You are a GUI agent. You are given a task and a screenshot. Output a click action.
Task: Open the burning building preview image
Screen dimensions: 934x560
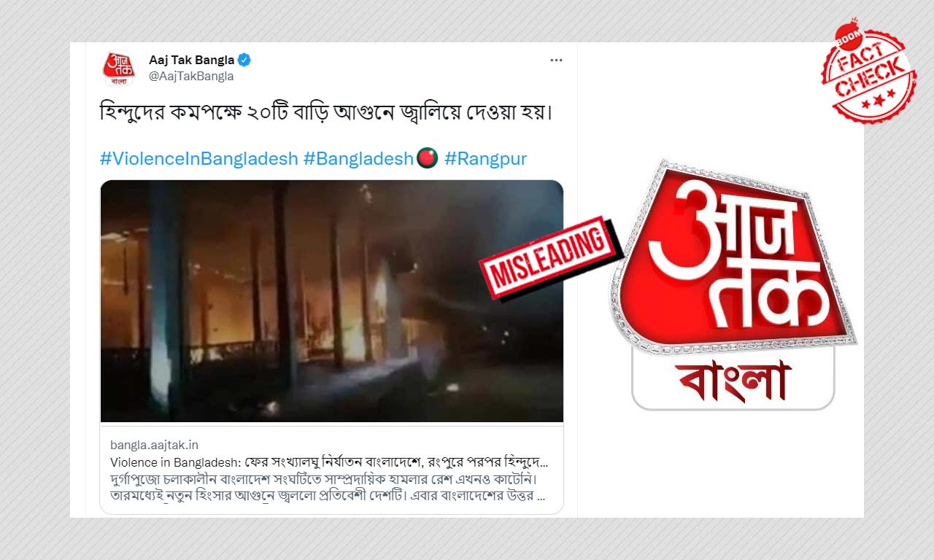[x=331, y=300]
